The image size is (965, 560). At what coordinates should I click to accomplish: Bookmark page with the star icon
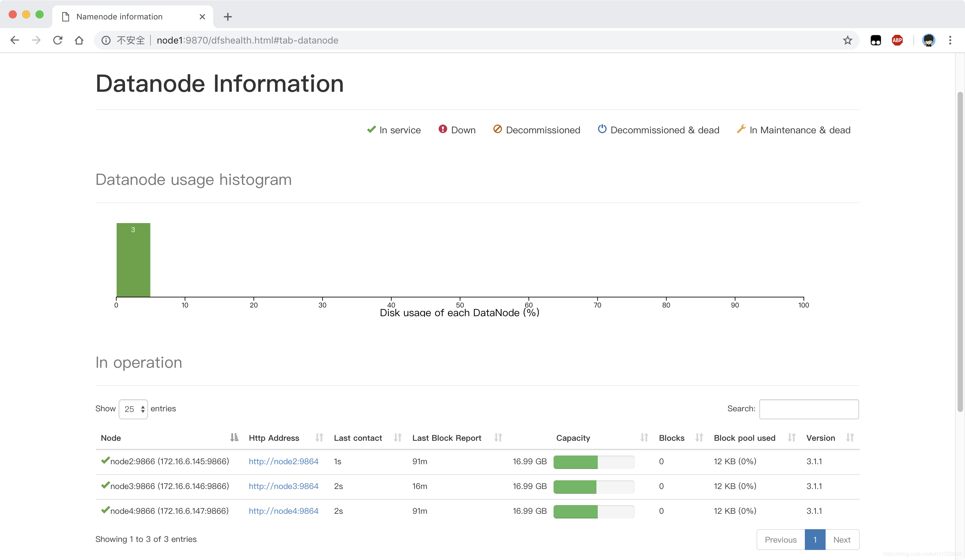[847, 40]
